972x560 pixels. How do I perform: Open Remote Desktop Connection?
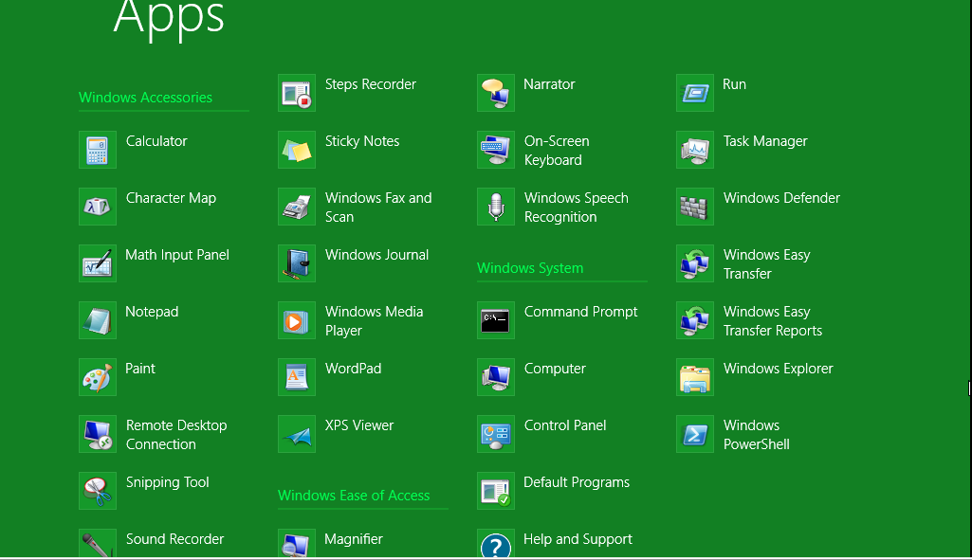tap(176, 434)
